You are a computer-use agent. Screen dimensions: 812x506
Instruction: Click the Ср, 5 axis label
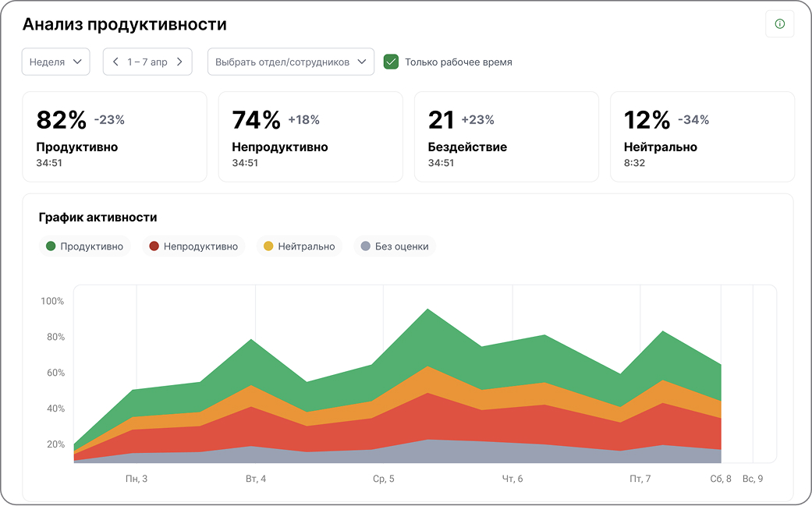[383, 479]
